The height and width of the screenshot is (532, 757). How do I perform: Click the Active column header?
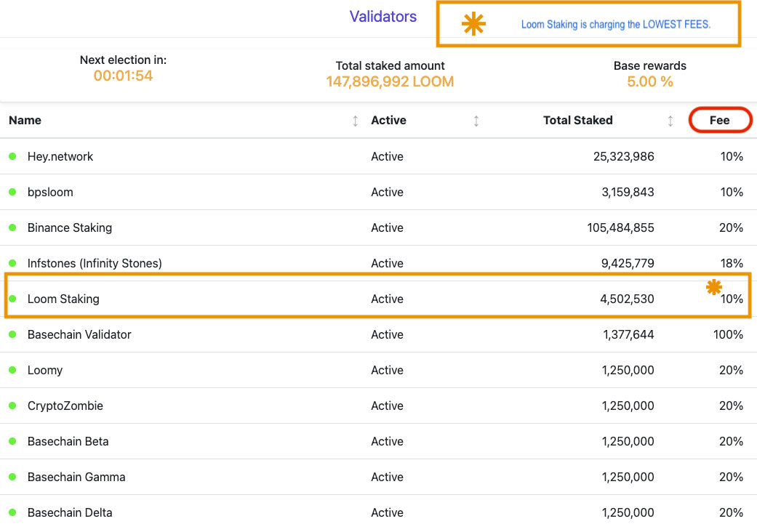[x=388, y=120]
